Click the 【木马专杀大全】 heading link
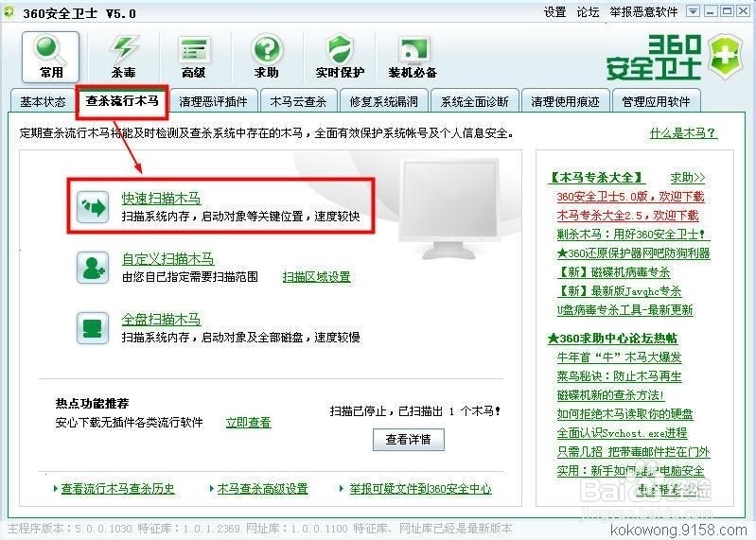 (x=596, y=177)
